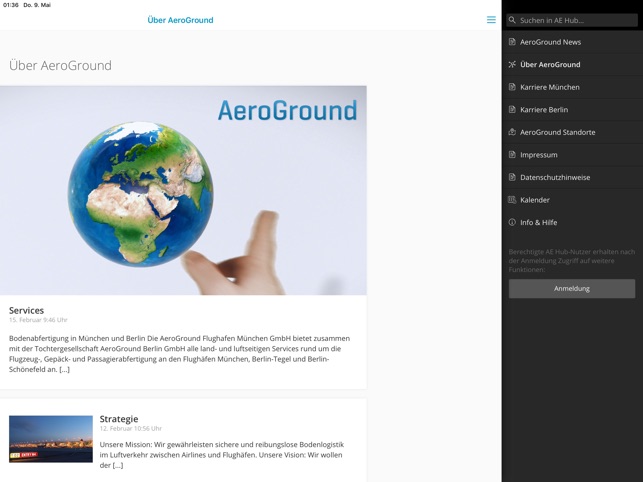Open the Strategie article title
Screen dimensions: 643x482
[x=119, y=419]
